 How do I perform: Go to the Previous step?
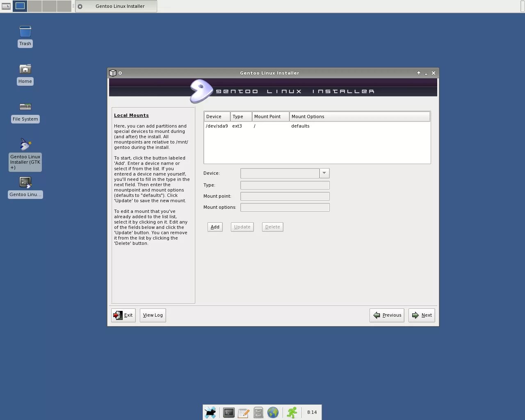pyautogui.click(x=387, y=315)
